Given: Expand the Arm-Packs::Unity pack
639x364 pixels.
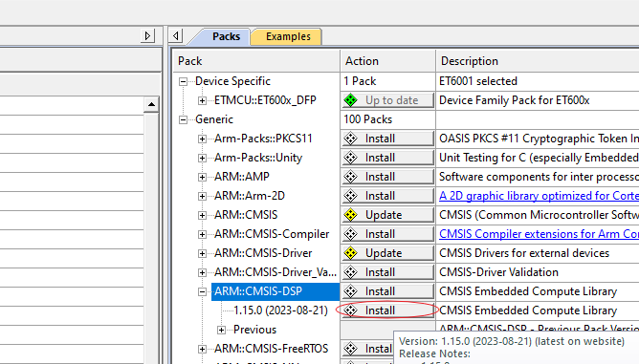Looking at the screenshot, I should (202, 158).
